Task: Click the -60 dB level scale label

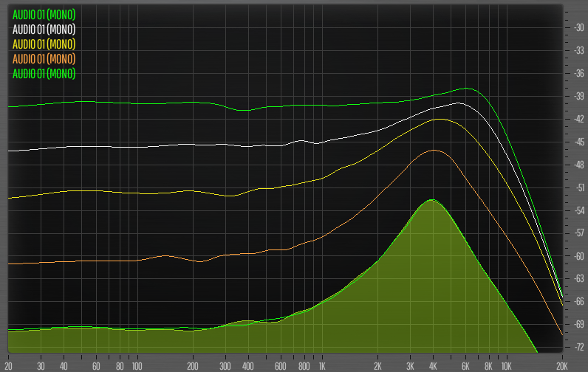Action: [x=578, y=256]
